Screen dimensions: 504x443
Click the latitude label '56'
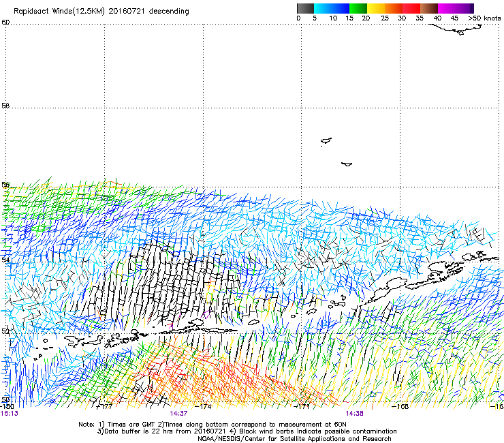[5, 185]
